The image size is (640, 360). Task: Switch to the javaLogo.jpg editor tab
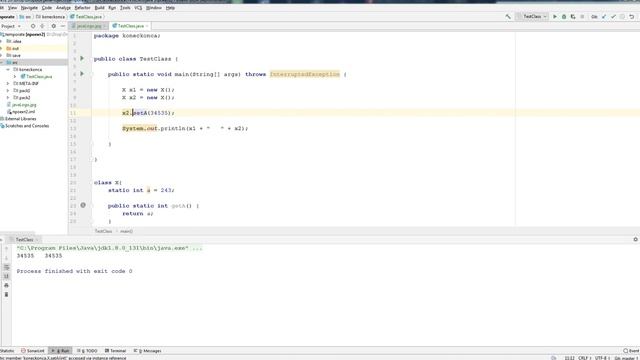click(89, 26)
